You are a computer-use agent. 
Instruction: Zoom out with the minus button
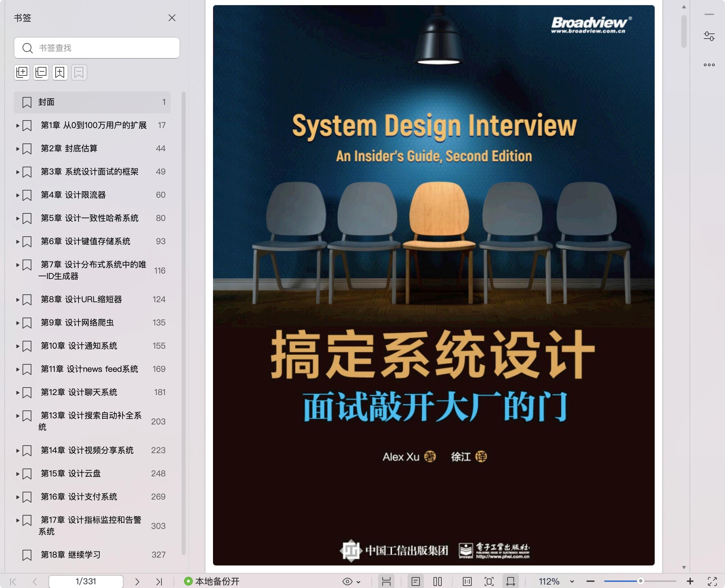pos(591,582)
